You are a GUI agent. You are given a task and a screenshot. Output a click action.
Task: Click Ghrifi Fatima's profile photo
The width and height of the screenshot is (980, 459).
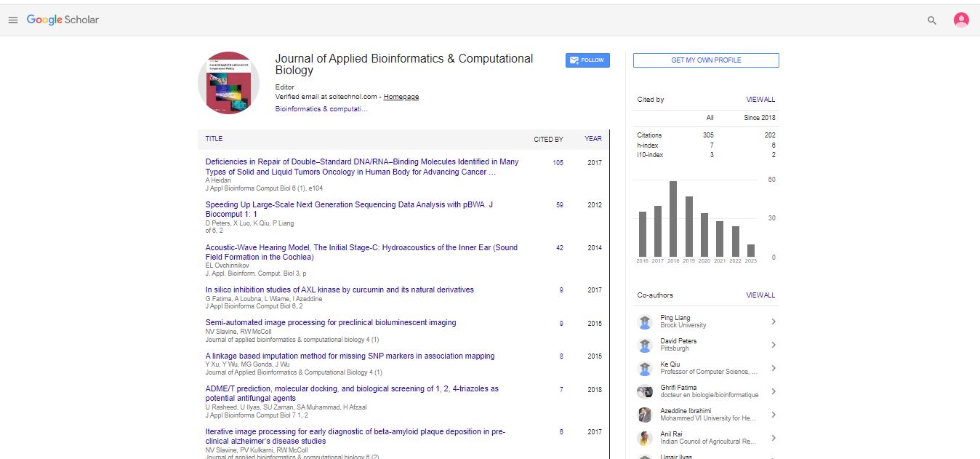[645, 391]
